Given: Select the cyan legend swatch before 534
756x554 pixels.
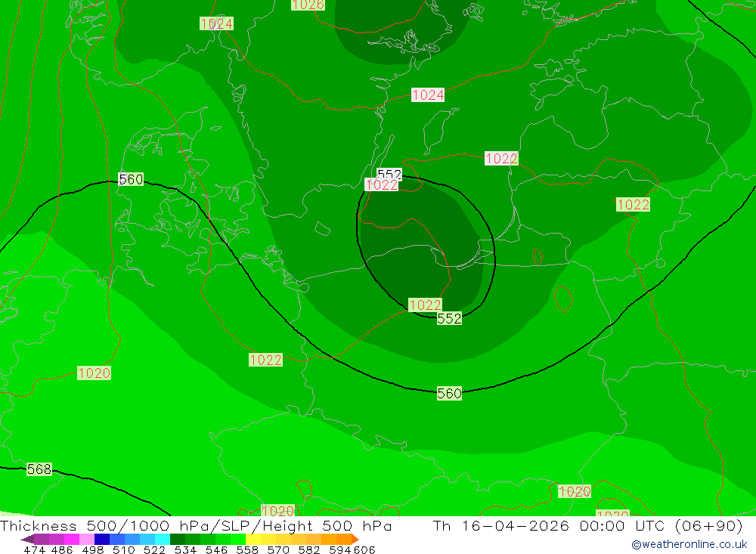Looking at the screenshot, I should [163, 539].
